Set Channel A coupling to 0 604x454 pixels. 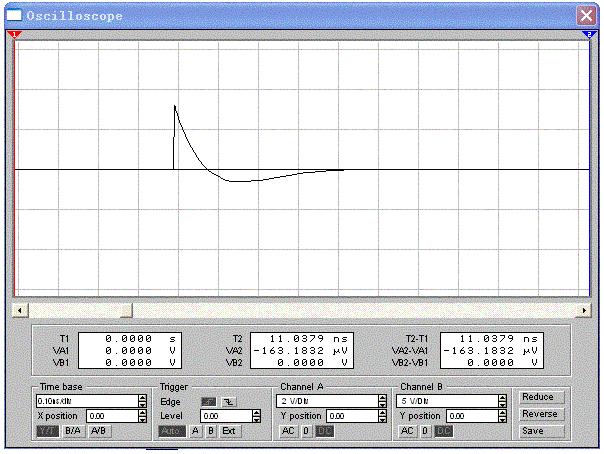click(x=306, y=431)
